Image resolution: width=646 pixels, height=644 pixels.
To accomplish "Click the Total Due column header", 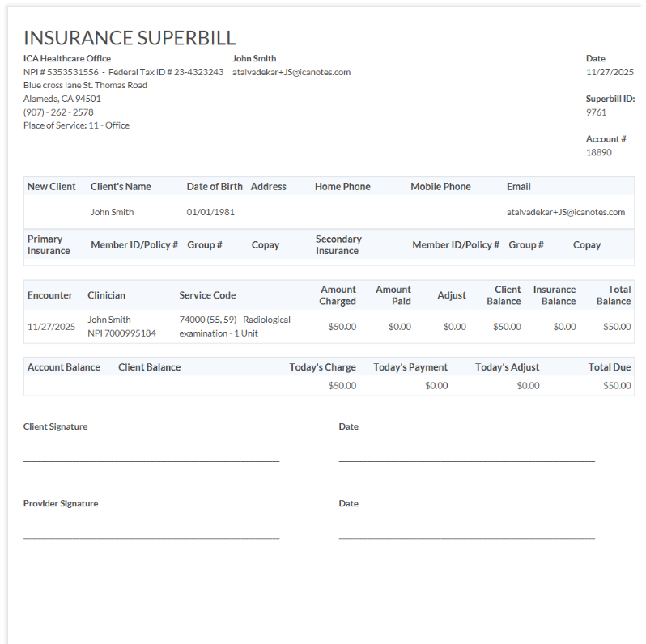I will pos(609,367).
